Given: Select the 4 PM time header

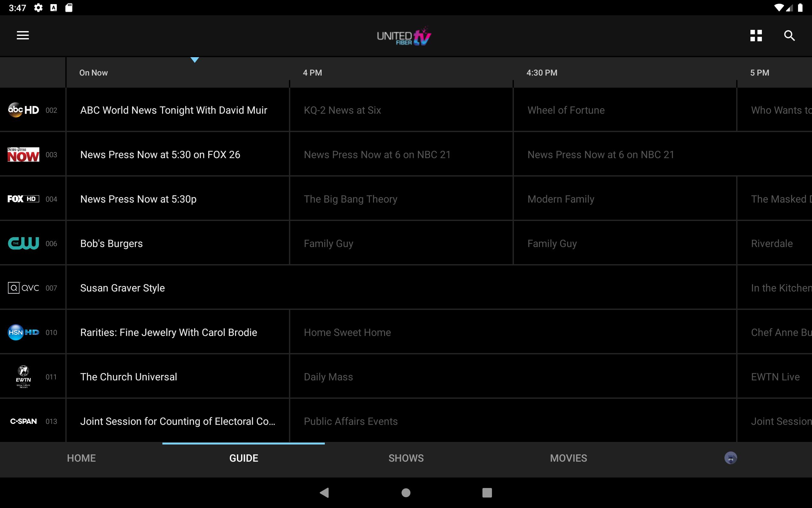Looking at the screenshot, I should pyautogui.click(x=312, y=73).
